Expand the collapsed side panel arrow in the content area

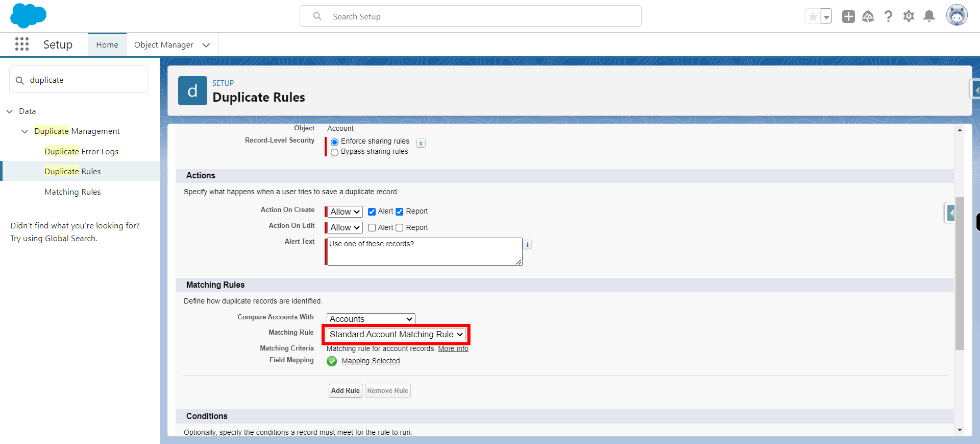[x=950, y=212]
